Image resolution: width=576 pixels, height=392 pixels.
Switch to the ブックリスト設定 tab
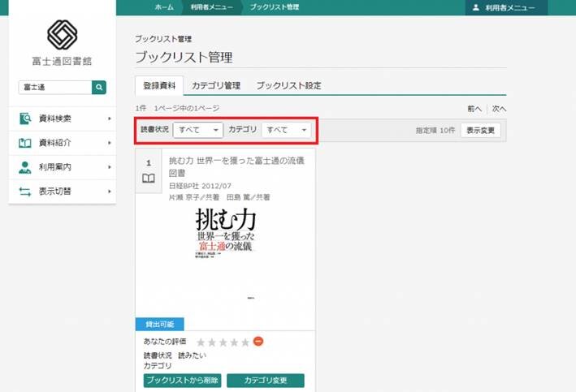click(288, 85)
